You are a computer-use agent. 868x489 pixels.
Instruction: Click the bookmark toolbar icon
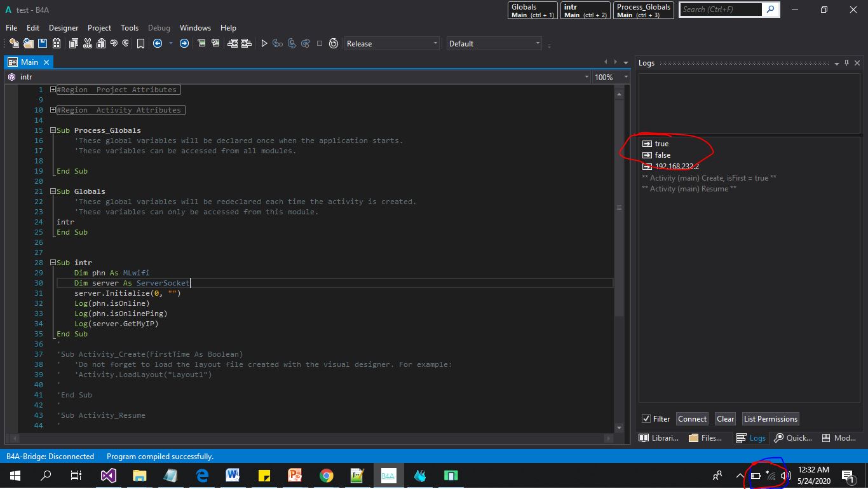(140, 43)
